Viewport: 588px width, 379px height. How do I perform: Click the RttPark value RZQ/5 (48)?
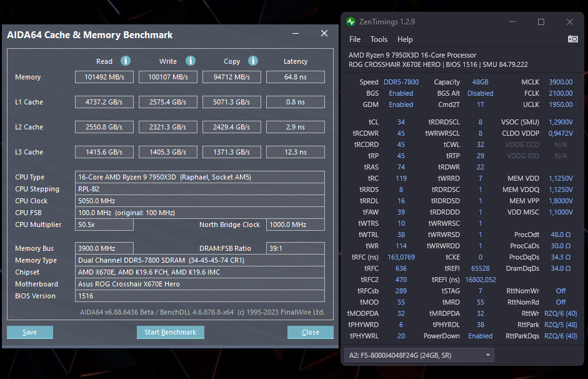point(561,325)
